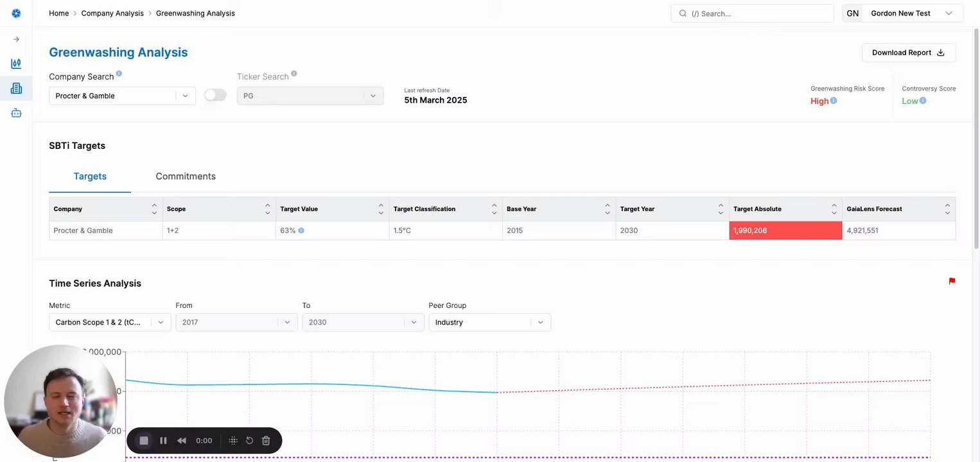980x462 pixels.
Task: Click the Target Value 63% info icon
Action: (x=301, y=230)
